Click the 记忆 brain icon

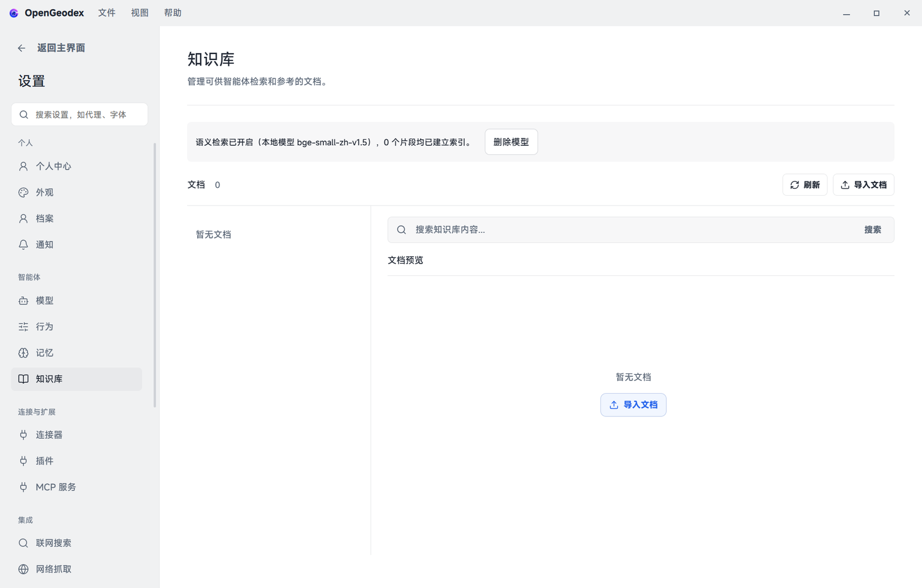[x=23, y=353]
